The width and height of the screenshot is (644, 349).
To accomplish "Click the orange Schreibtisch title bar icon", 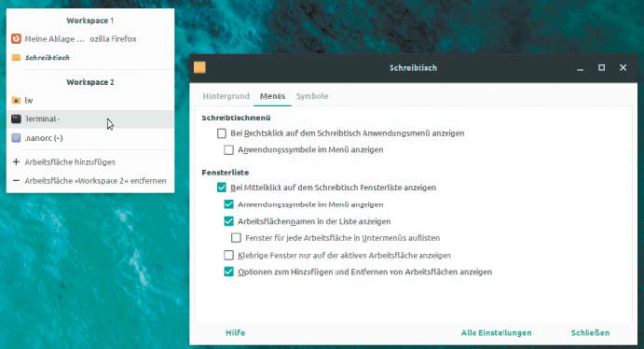I will pos(199,68).
